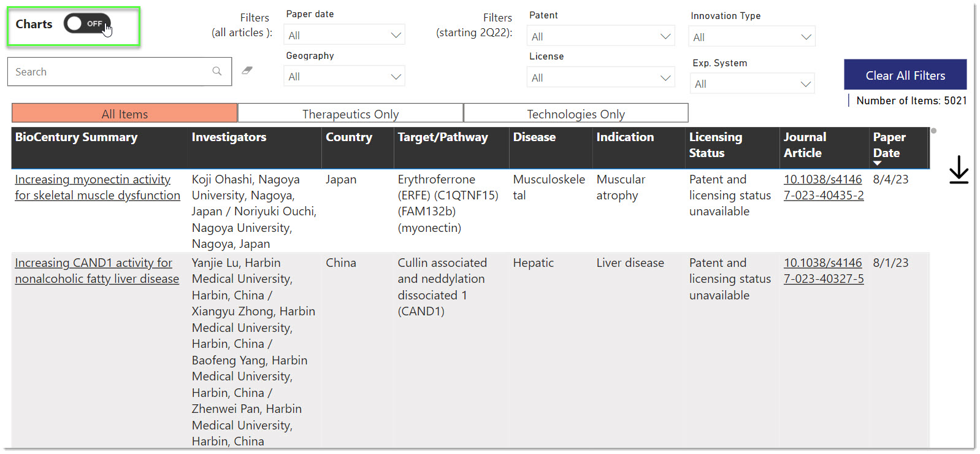Select the All Items tab
The image size is (980, 454).
[x=124, y=114]
